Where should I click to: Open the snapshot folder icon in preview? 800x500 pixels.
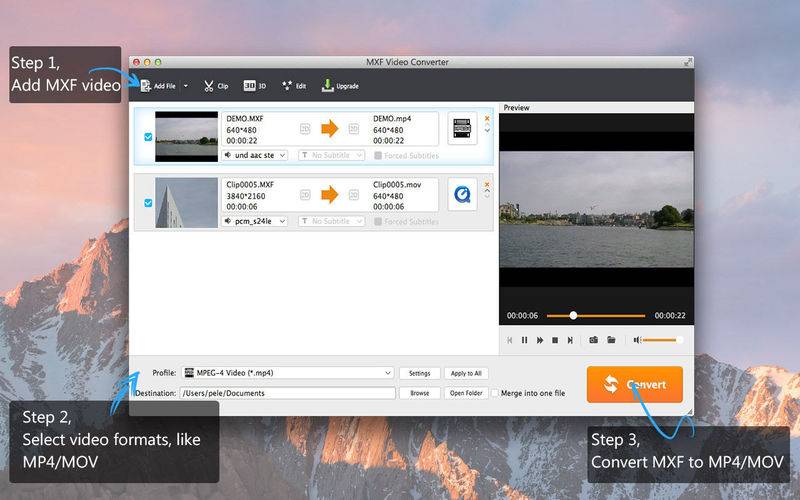tap(611, 340)
